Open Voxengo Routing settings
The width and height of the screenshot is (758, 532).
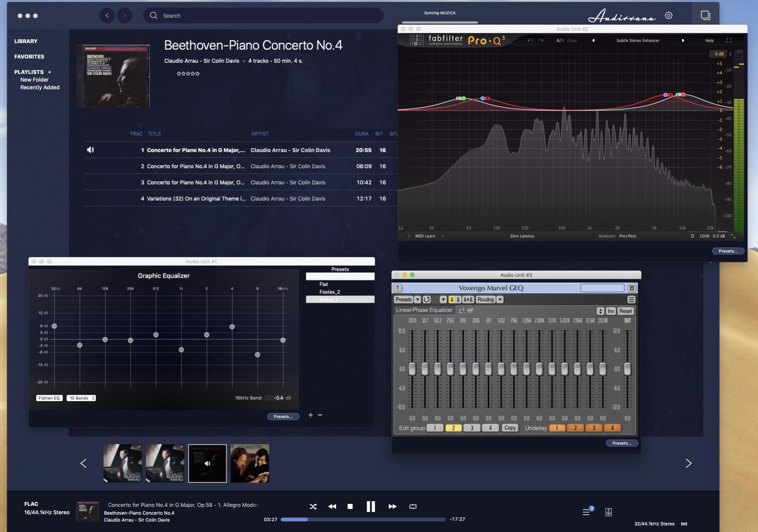(x=486, y=300)
